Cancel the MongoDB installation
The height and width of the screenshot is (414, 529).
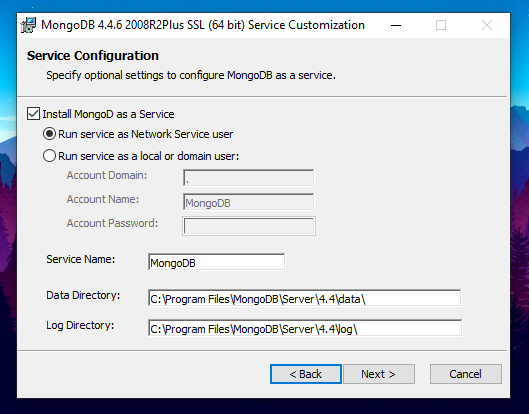point(466,374)
